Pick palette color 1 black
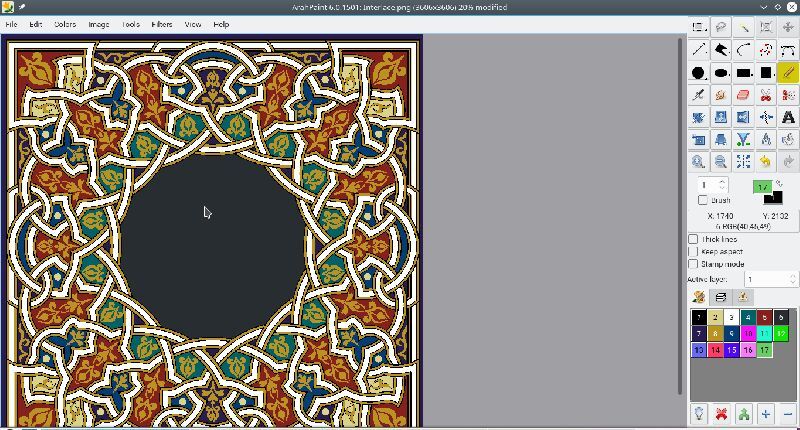 tap(698, 317)
